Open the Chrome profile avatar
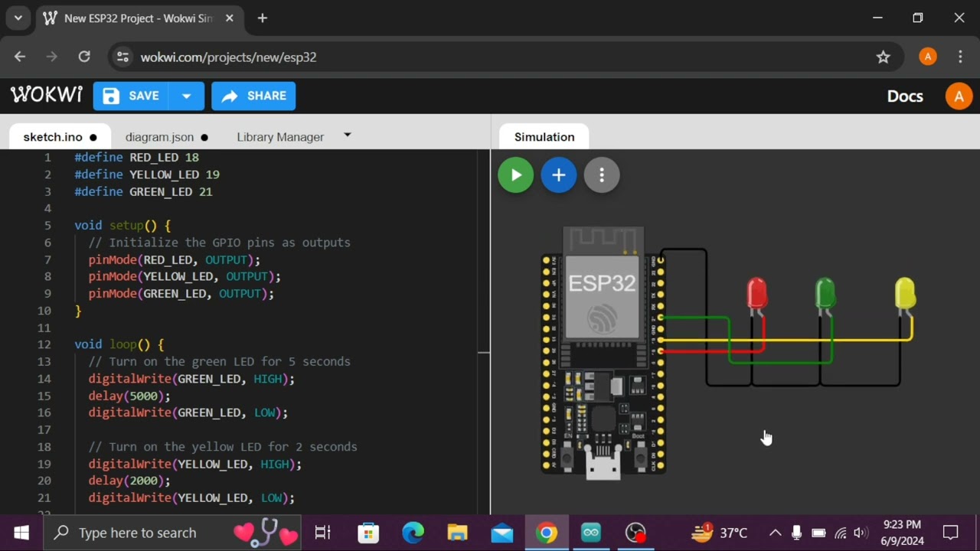This screenshot has width=980, height=551. [x=928, y=57]
